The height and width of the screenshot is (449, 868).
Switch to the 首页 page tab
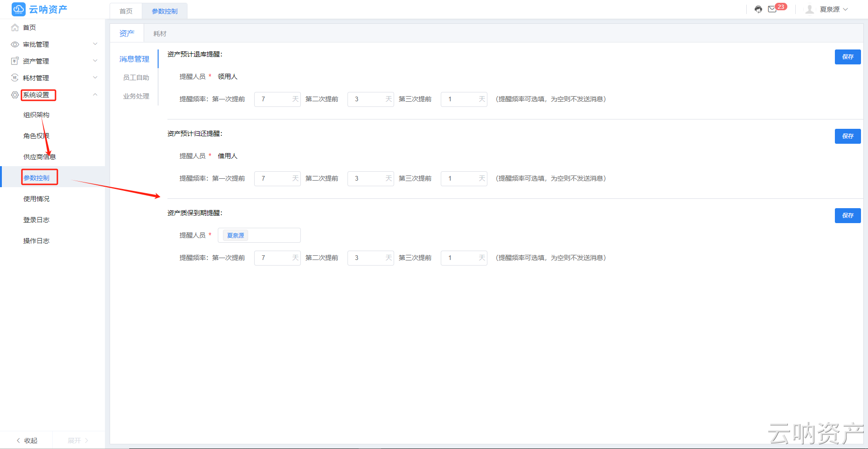125,11
